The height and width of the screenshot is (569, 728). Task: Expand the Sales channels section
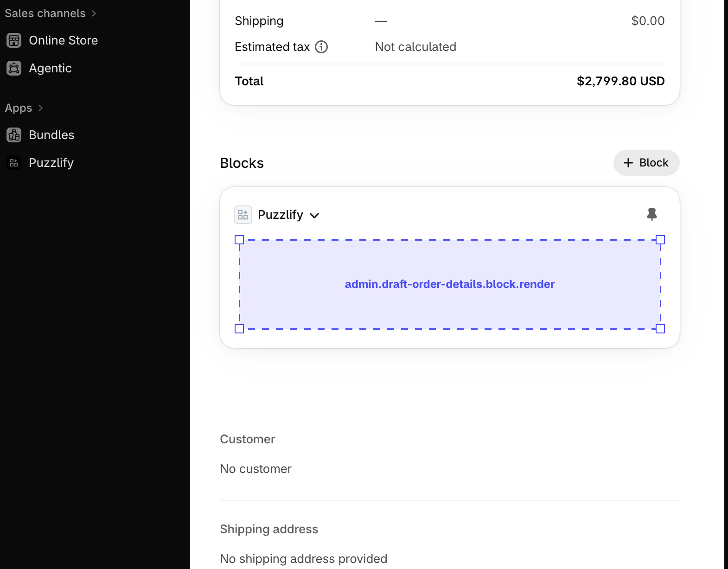click(x=94, y=13)
